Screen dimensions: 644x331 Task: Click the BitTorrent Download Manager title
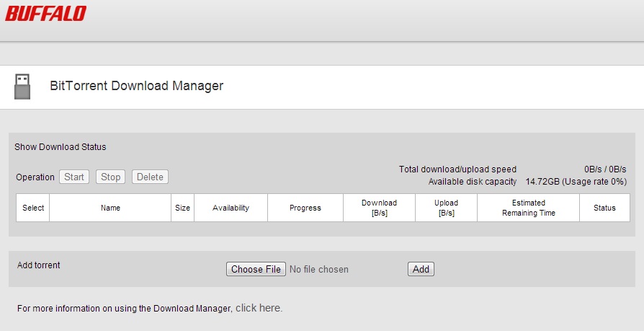point(136,86)
